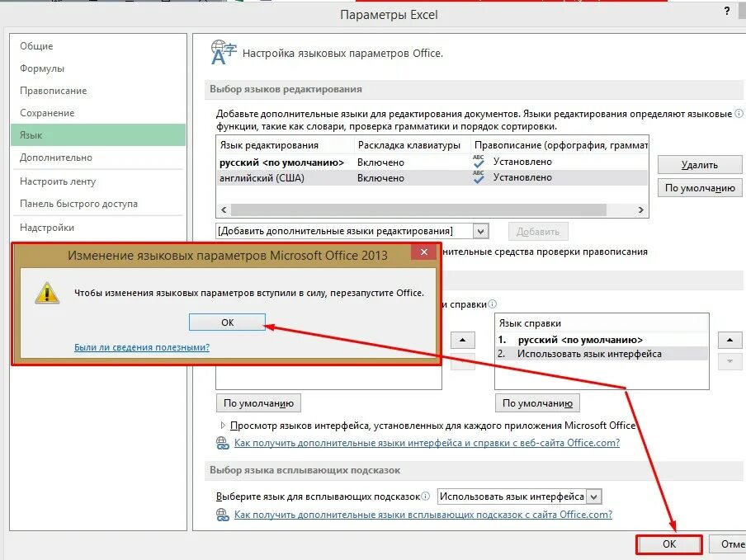The image size is (746, 560).
Task: Click the Удалить button
Action: pyautogui.click(x=700, y=165)
